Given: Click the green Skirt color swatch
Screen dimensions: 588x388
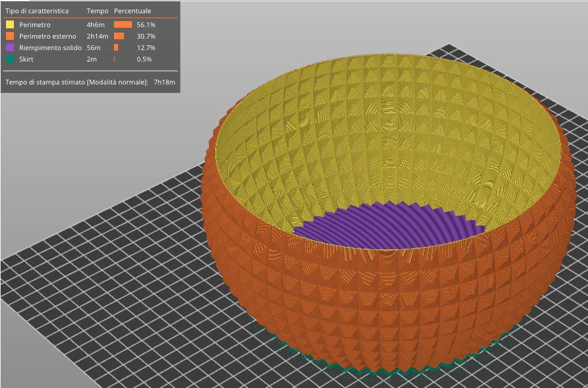Looking at the screenshot, I should click(x=10, y=59).
